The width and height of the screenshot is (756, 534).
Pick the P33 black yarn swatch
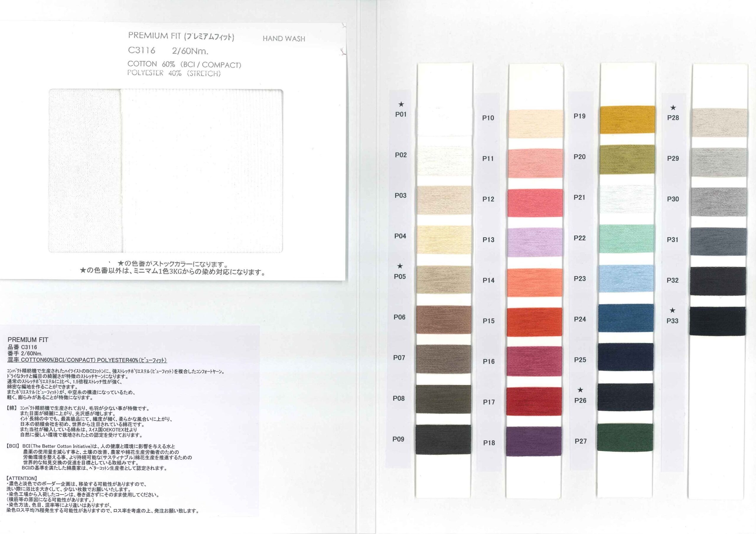click(x=718, y=321)
